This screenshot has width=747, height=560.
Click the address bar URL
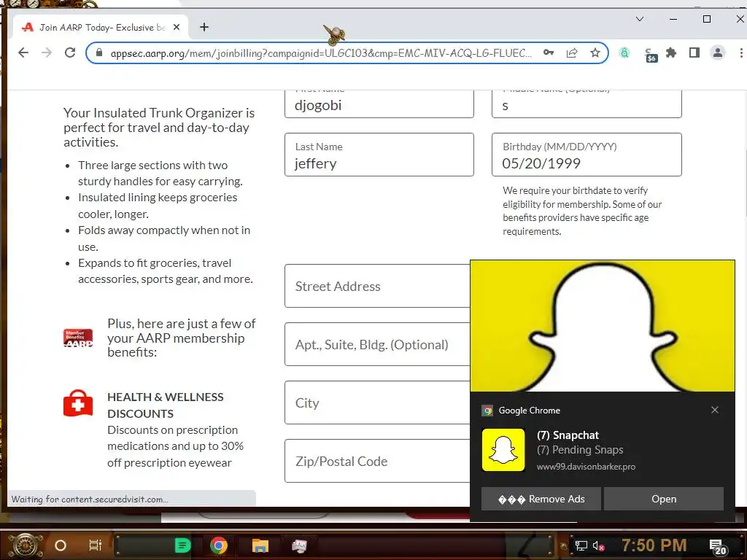point(321,52)
